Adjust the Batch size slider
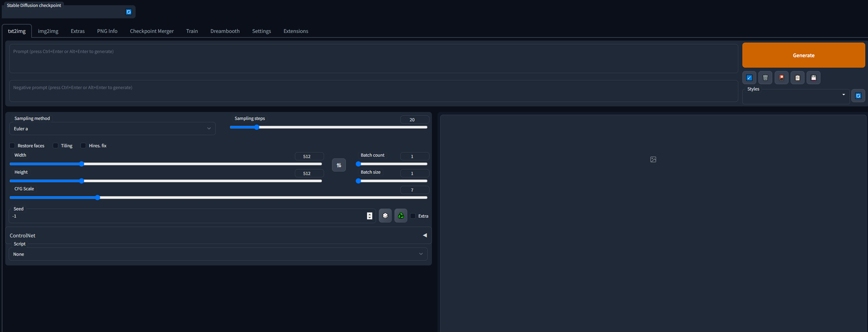Viewport: 868px width, 332px height. click(x=392, y=181)
